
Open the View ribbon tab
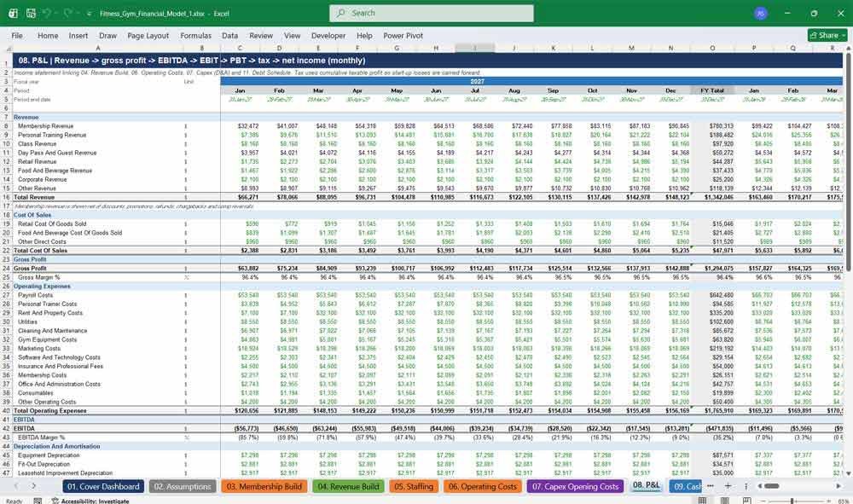[x=292, y=35]
